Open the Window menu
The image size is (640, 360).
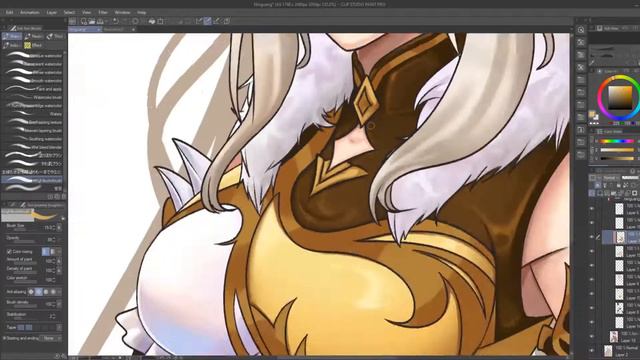coord(122,13)
